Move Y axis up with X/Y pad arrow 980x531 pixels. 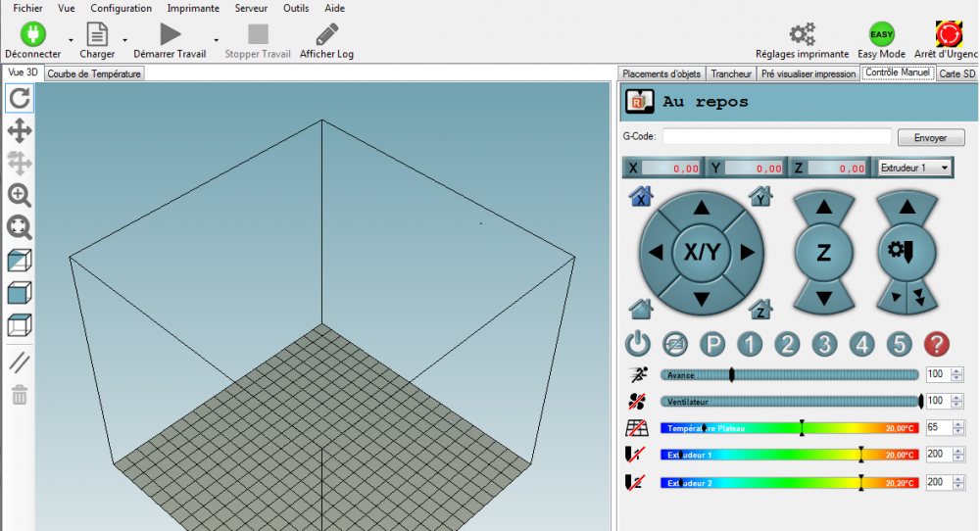point(702,208)
